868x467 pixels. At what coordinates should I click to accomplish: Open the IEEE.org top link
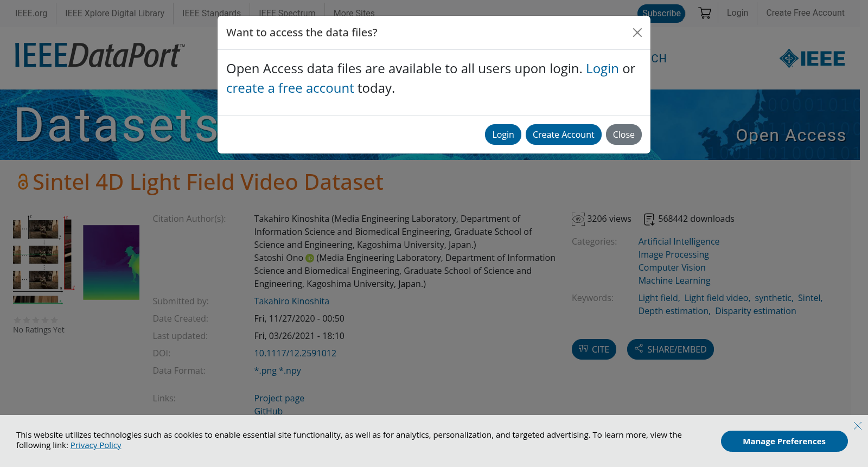click(x=31, y=13)
